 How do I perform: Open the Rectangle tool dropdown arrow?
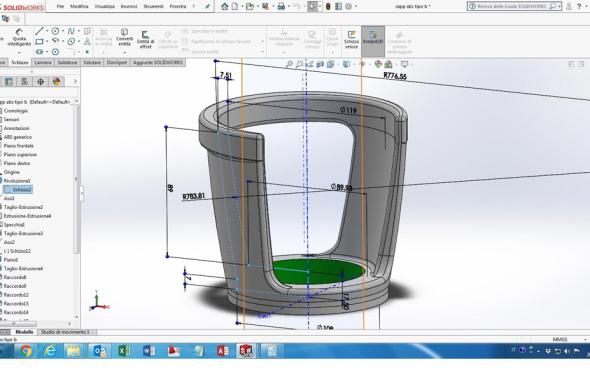tap(47, 41)
